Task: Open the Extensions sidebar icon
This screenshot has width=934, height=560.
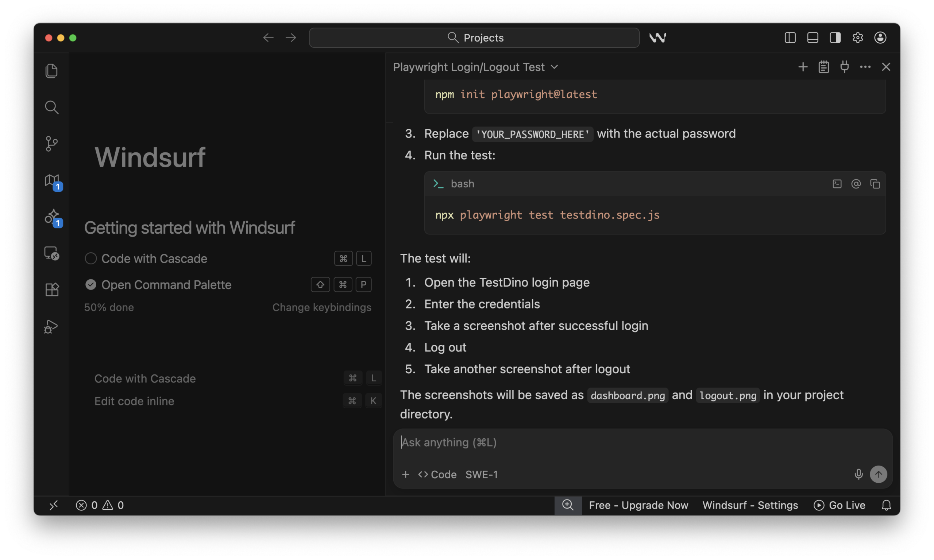Action: [x=51, y=289]
